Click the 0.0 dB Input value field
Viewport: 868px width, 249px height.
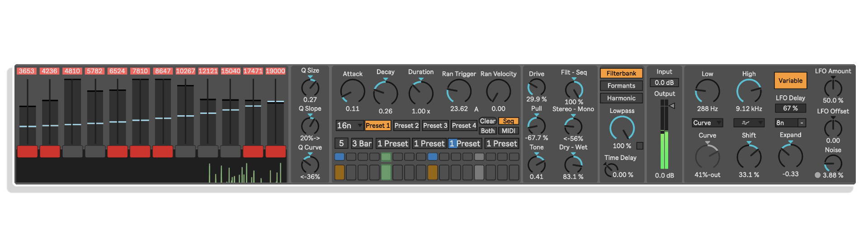click(664, 83)
